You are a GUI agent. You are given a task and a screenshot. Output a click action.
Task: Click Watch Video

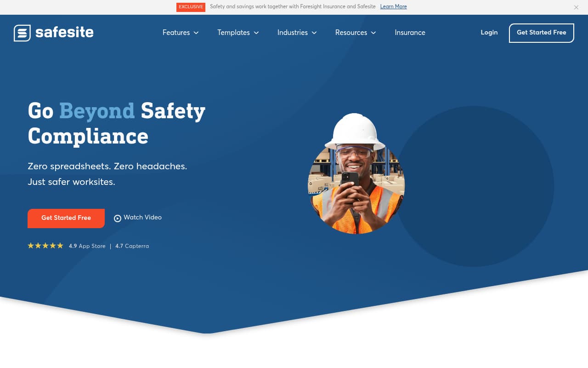pos(142,218)
